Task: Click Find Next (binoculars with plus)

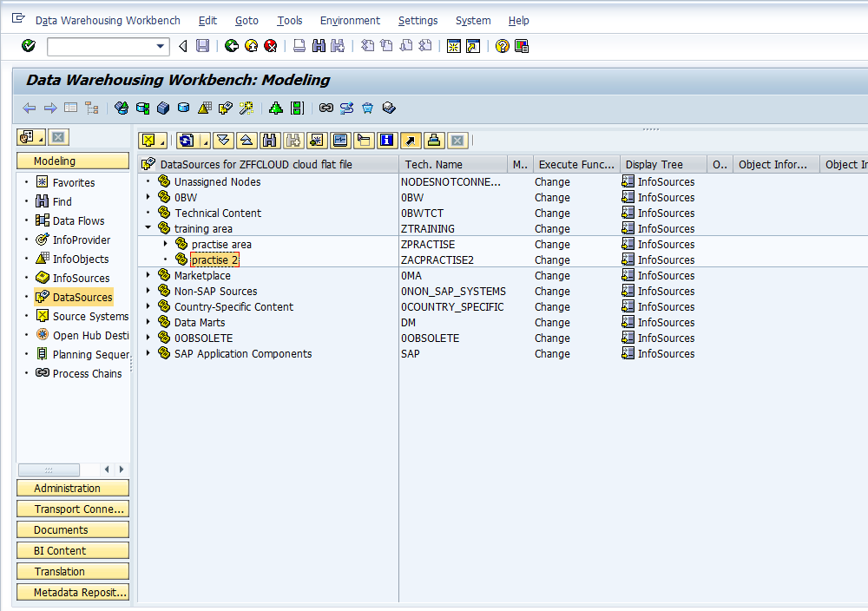Action: click(336, 45)
